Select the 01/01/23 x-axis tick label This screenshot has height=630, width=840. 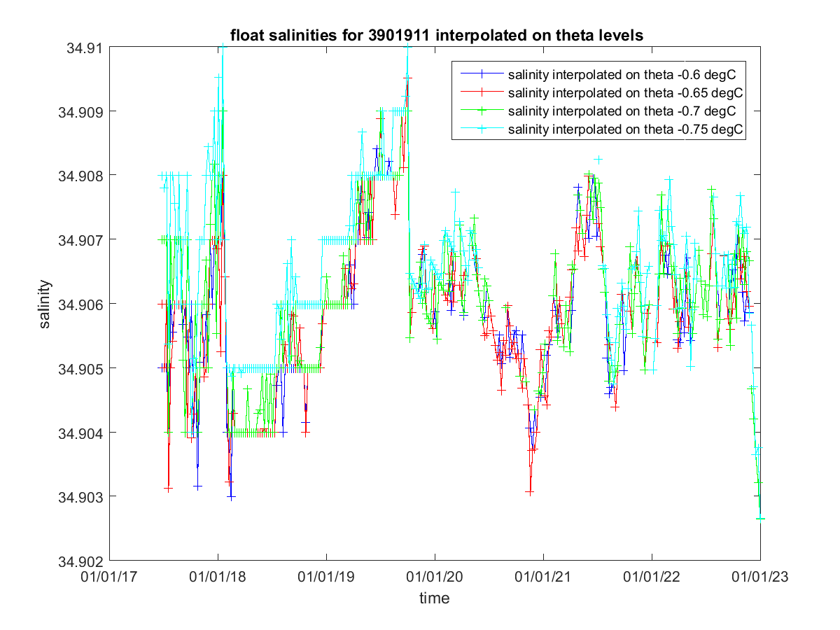(760, 577)
